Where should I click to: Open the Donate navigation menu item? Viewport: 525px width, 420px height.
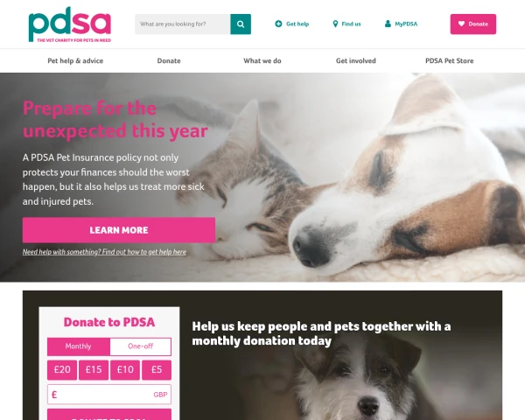(x=169, y=60)
